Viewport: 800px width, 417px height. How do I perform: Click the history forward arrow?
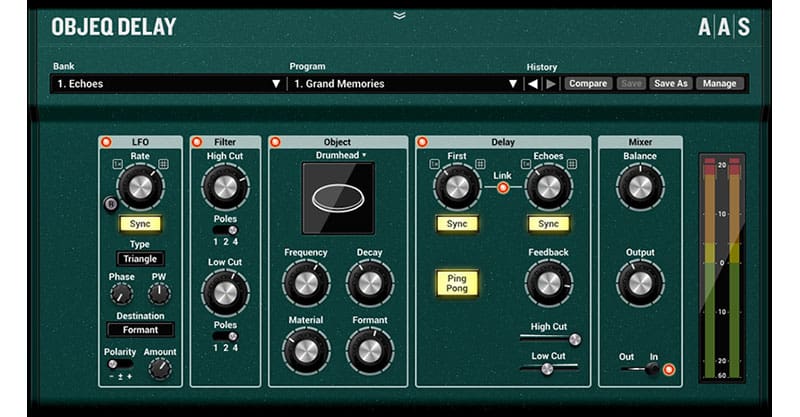tap(551, 84)
